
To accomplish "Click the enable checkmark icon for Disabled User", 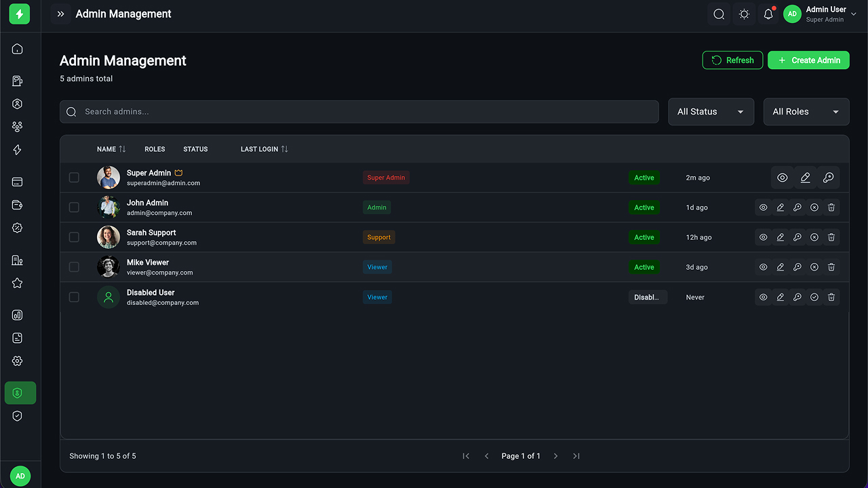I will coord(814,297).
